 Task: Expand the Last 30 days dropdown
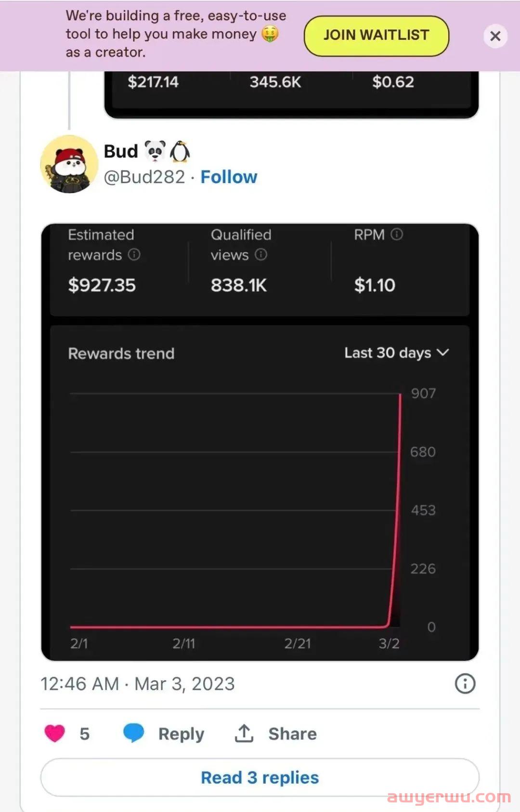tap(397, 353)
